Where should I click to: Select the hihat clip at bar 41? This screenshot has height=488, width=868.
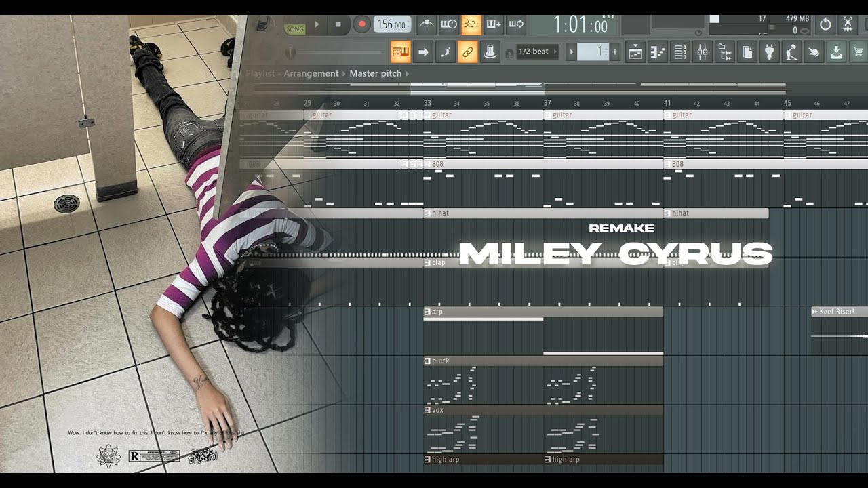[x=716, y=213]
